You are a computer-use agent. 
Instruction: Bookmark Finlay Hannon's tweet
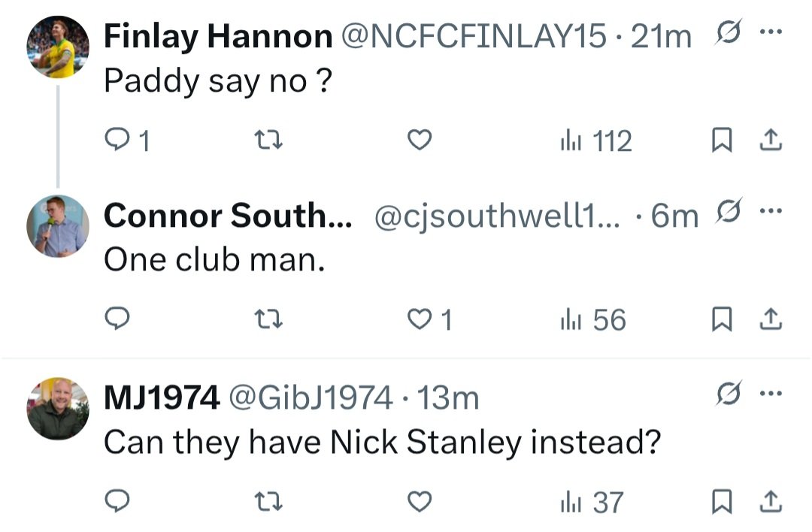[x=721, y=141]
